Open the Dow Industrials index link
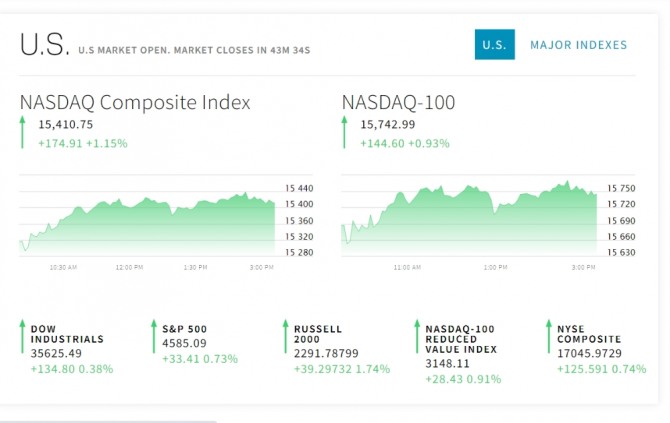The width and height of the screenshot is (670, 423). click(x=67, y=334)
